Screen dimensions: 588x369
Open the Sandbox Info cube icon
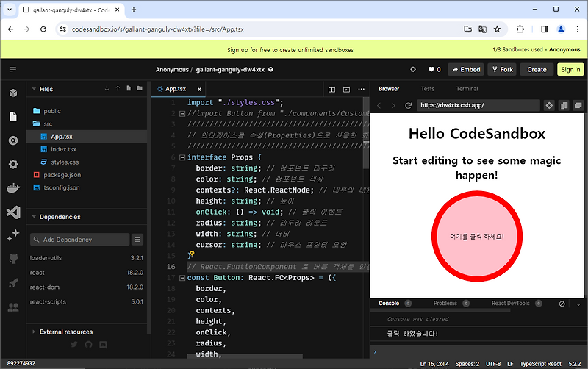point(13,93)
